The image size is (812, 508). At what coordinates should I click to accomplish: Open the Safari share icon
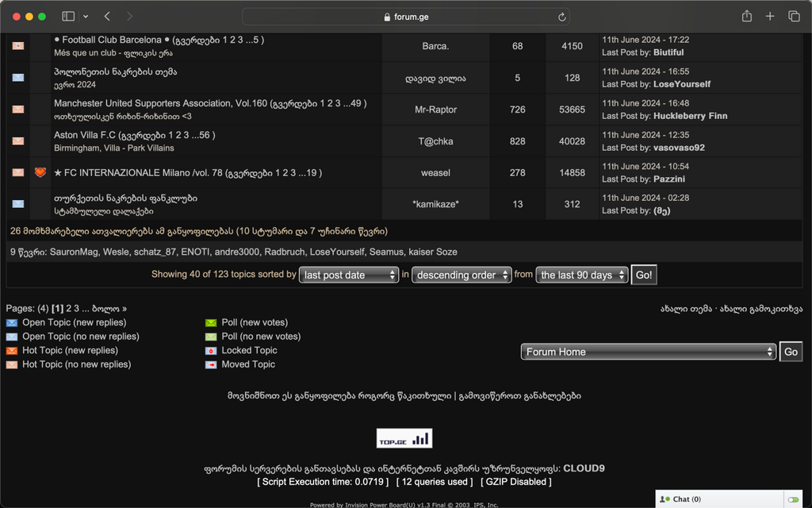[x=746, y=17]
